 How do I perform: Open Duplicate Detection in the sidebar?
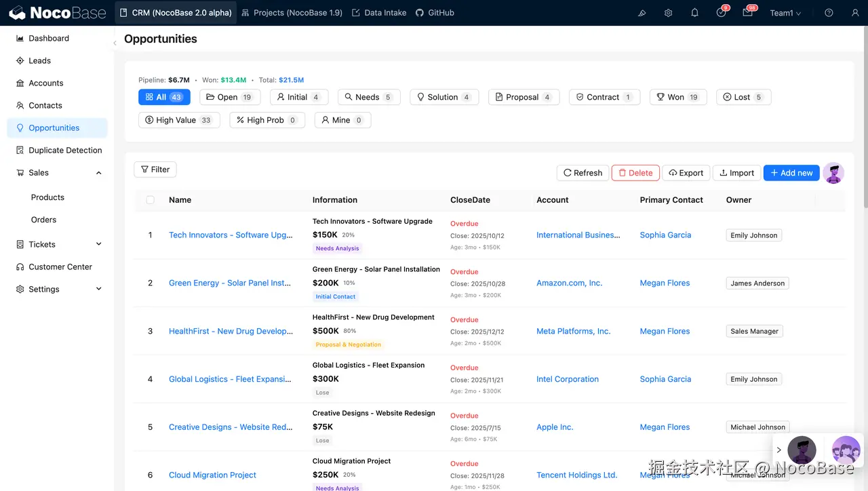(x=57, y=151)
